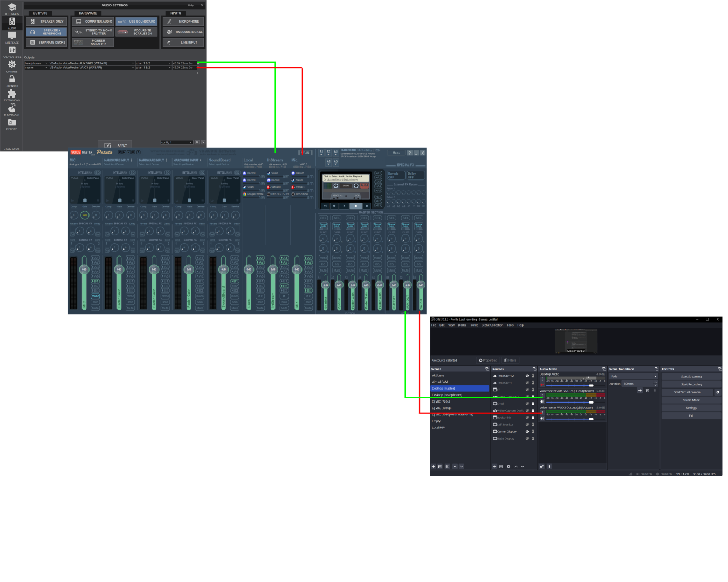The width and height of the screenshot is (728, 582).
Task: Toggle A1 bus on Local strip
Action: click(x=260, y=258)
